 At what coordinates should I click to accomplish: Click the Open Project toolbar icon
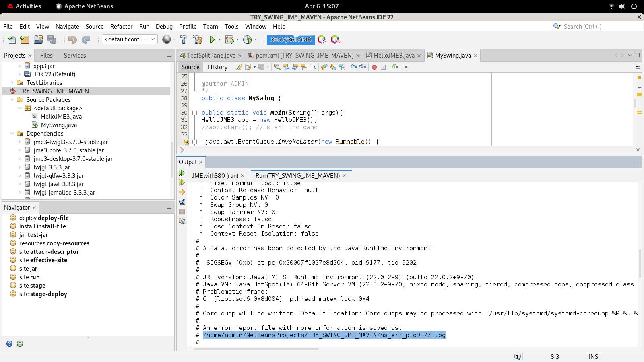click(38, 39)
